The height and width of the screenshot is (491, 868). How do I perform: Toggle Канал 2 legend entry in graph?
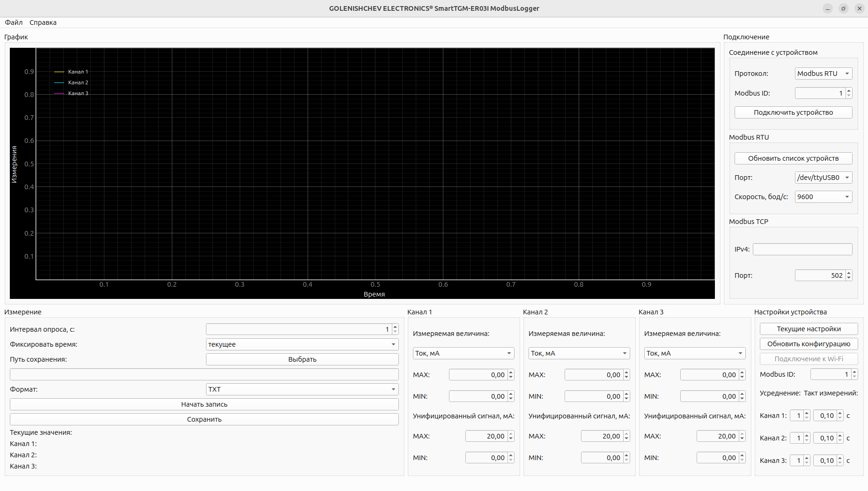click(78, 82)
